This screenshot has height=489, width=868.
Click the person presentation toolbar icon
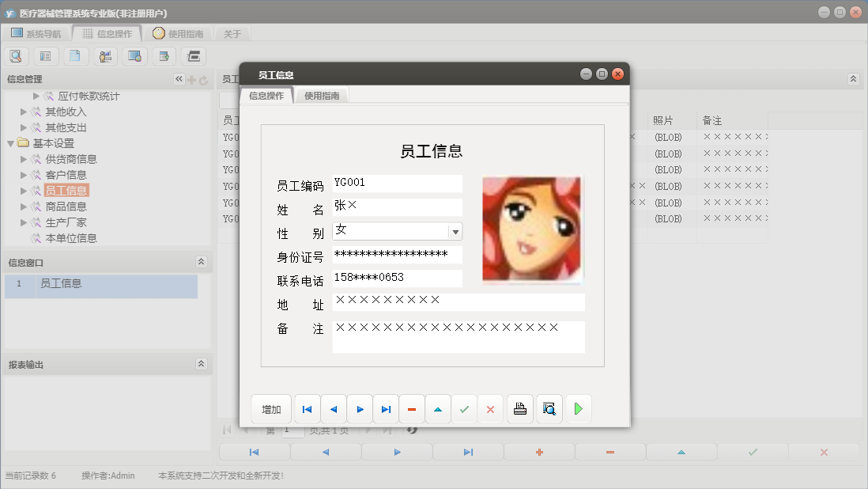tap(105, 56)
